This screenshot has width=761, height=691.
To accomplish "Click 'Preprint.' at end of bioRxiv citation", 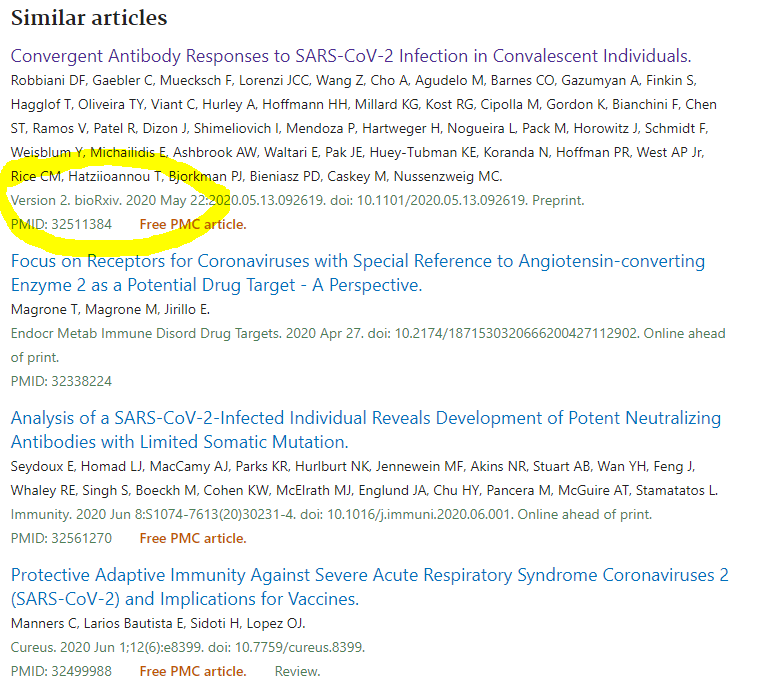I will [x=558, y=200].
